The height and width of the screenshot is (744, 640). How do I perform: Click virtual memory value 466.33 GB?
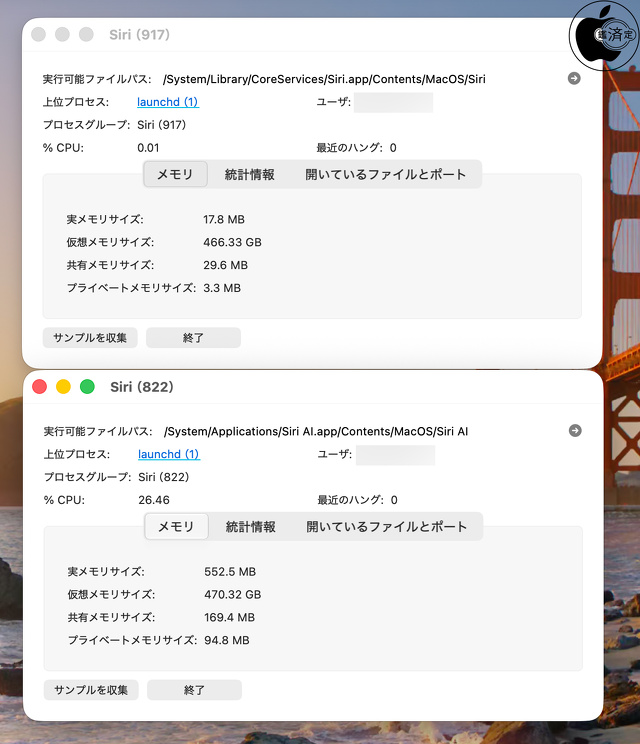[x=232, y=242]
